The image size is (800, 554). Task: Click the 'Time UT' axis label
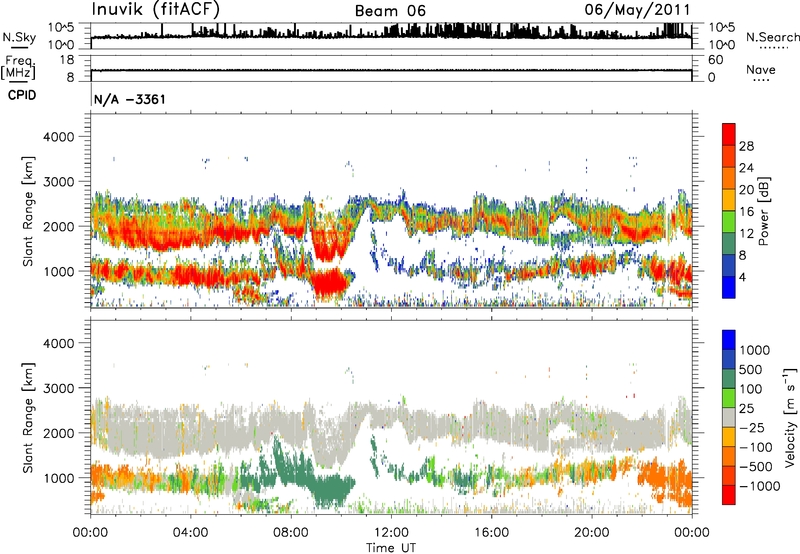(391, 548)
